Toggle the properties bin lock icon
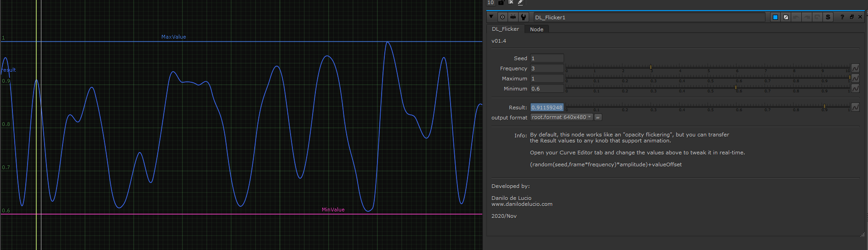868x250 pixels. (x=501, y=2)
